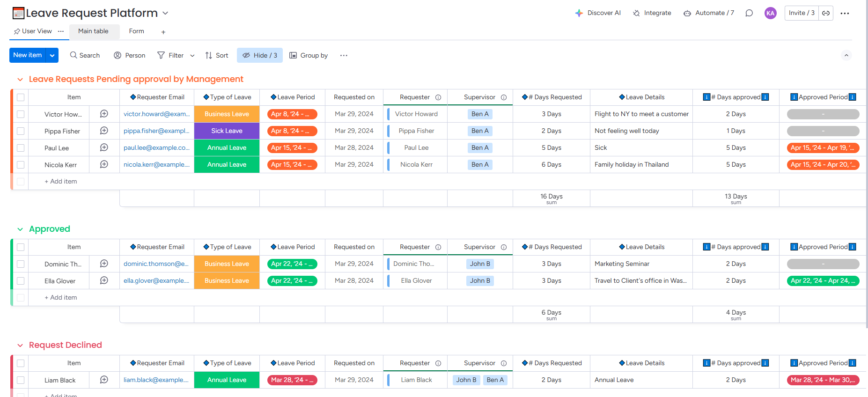Select all items in Approved group checkbox
This screenshot has width=868, height=397.
[x=21, y=247]
